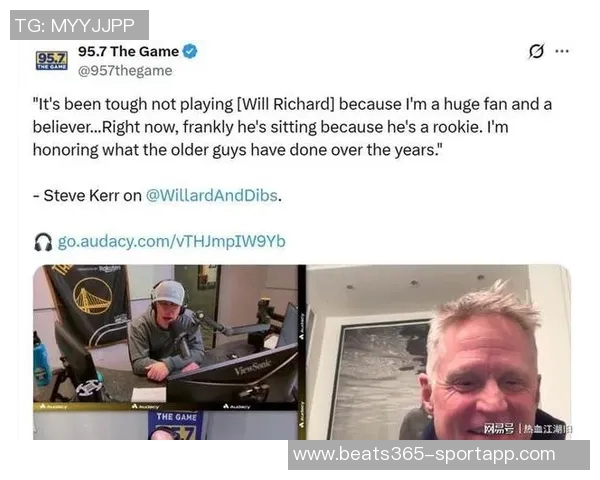Click the tweet quote text about Will Richard
600x480 pixels.
pos(292,127)
